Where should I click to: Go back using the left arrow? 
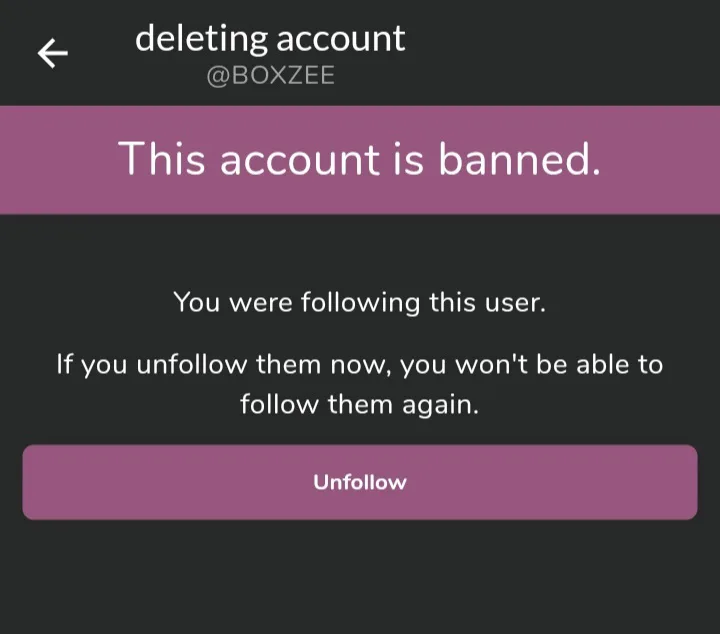52,53
